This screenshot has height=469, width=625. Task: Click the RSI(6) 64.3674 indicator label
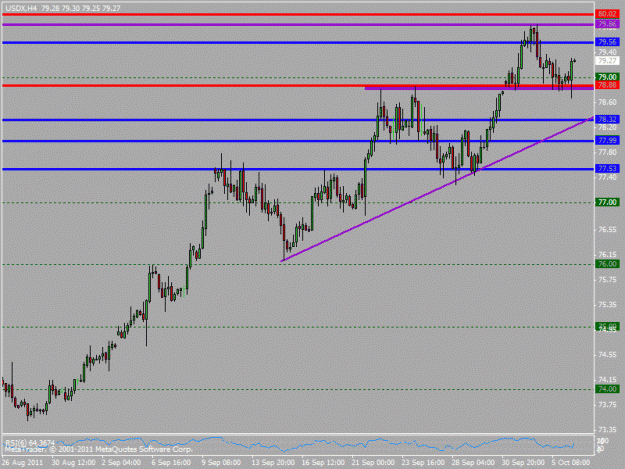click(x=30, y=443)
